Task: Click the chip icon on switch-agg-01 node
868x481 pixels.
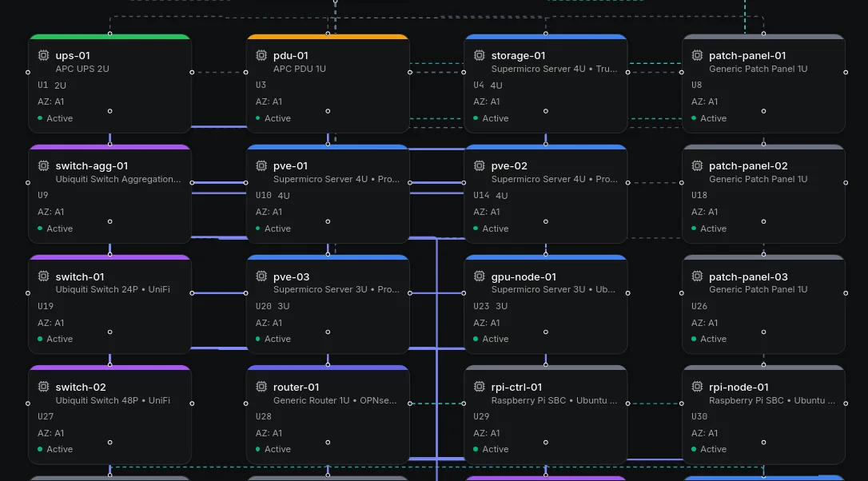Action: [x=43, y=165]
